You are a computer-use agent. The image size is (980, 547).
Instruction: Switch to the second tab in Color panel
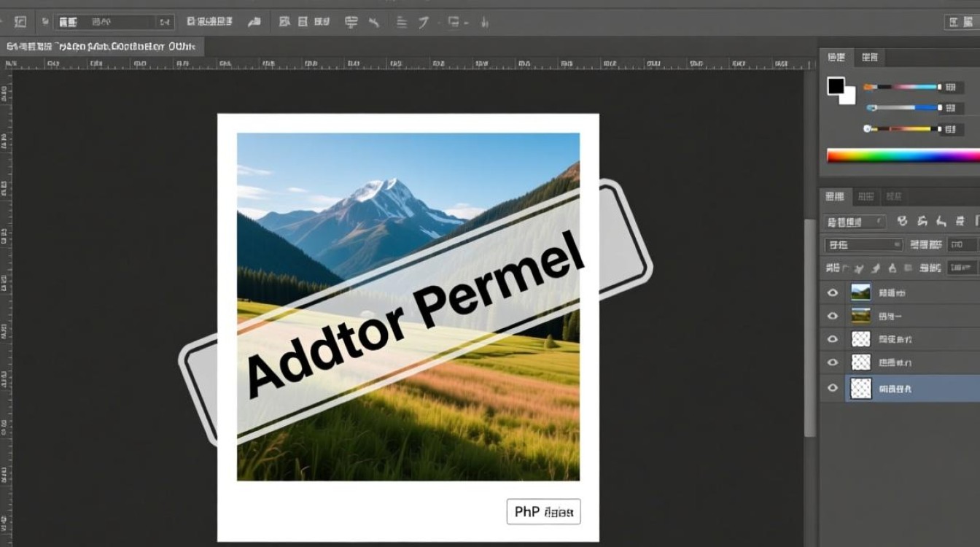click(x=869, y=57)
